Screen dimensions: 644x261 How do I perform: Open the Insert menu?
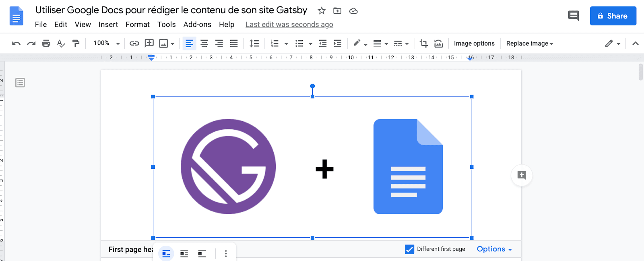pyautogui.click(x=108, y=25)
